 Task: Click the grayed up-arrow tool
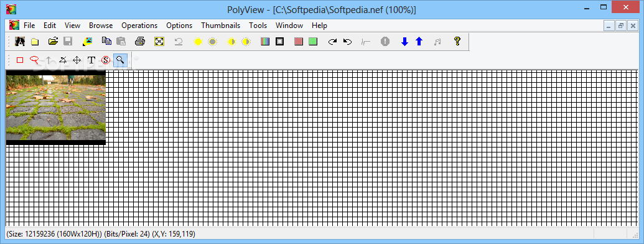(49, 60)
